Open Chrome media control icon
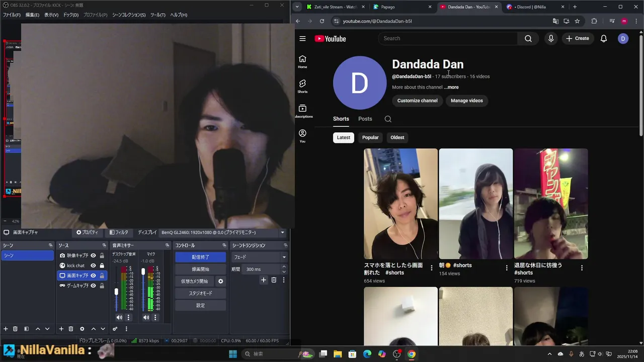644x362 pixels. coord(612,21)
